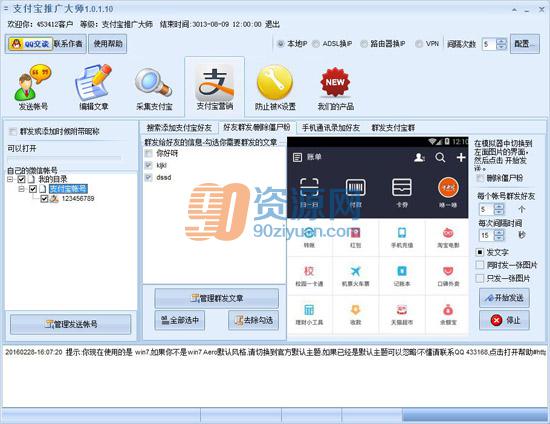This screenshot has height=424, width=550.
Task: Switch to the 群发支付宝群 tab
Action: (393, 128)
